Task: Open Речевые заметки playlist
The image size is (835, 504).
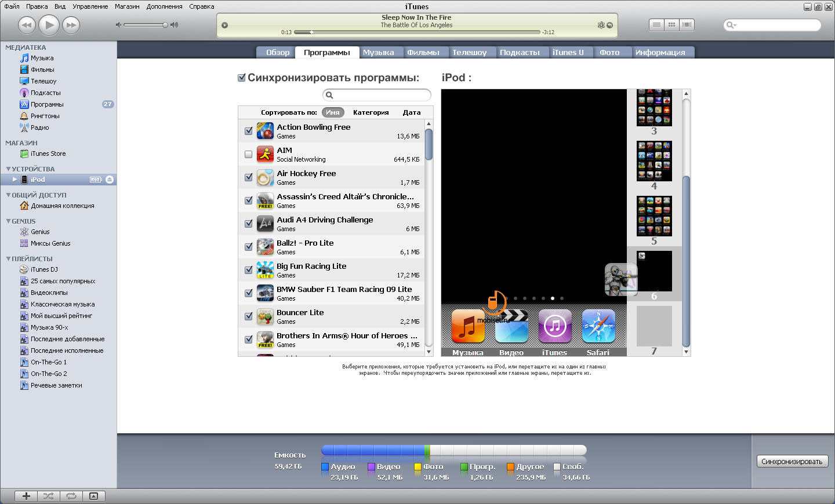Action: coord(56,385)
